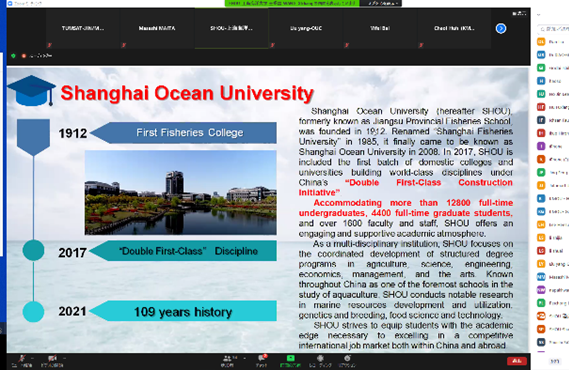Select the Wei Bai participant thumbnail
The width and height of the screenshot is (569, 370).
[380, 28]
